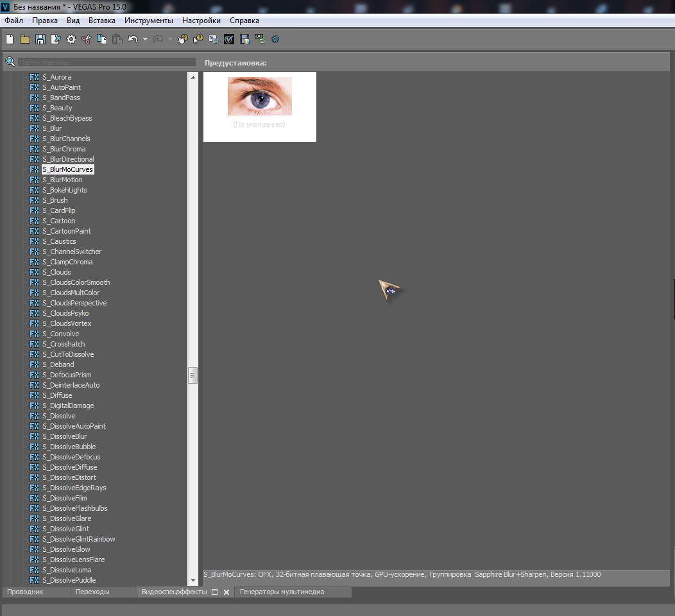Undock the Видеоспецэффекты panel using the square button
Viewport: 675px width, 616px height.
(x=215, y=592)
